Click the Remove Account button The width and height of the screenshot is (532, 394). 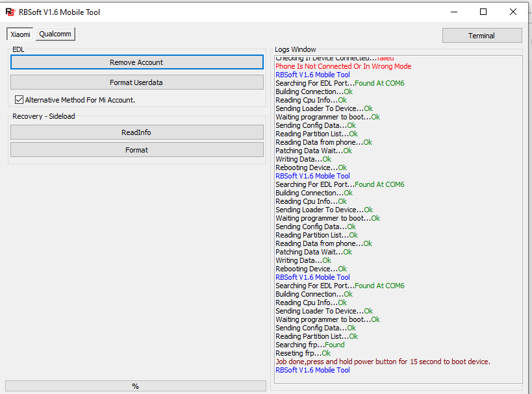point(136,62)
